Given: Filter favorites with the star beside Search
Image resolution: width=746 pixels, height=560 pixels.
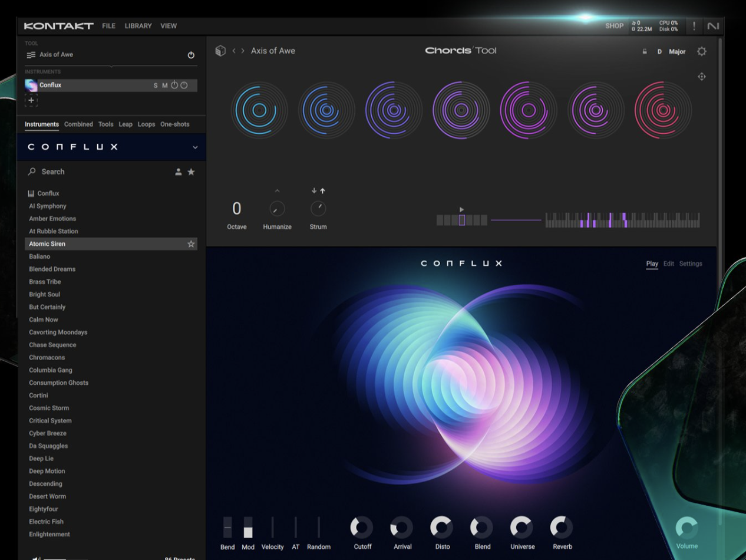Looking at the screenshot, I should [191, 172].
